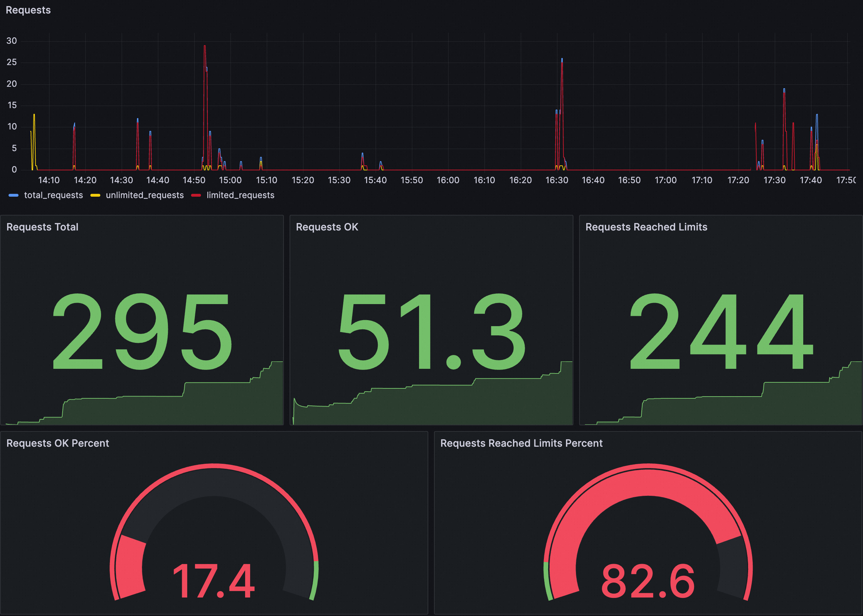The image size is (863, 616).
Task: Toggle the total_requests series in legend
Action: coord(53,195)
